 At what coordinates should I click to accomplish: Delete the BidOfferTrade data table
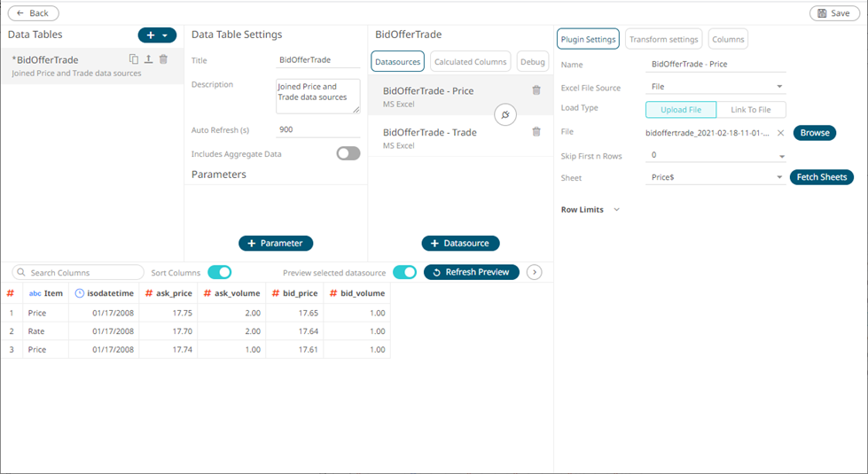point(163,59)
